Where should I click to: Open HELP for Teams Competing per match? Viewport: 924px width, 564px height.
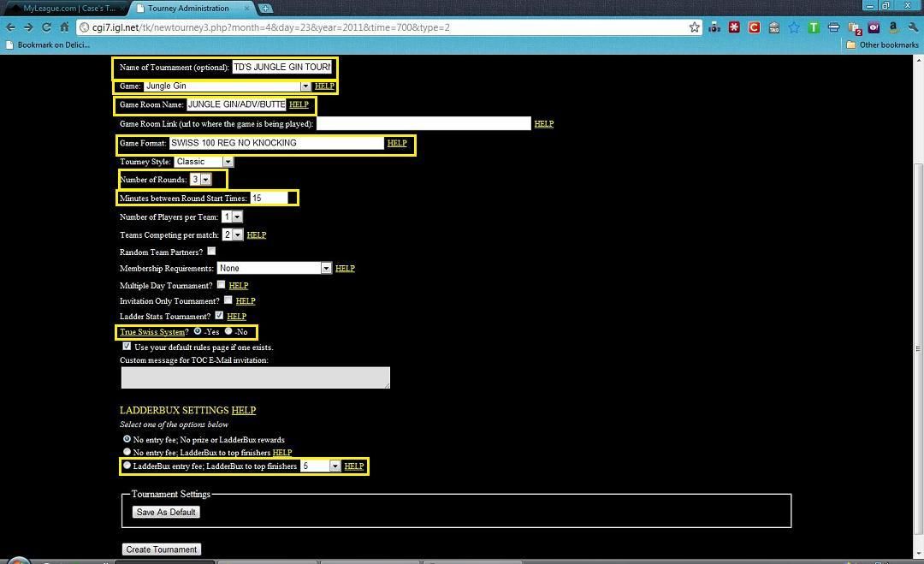[x=257, y=235]
